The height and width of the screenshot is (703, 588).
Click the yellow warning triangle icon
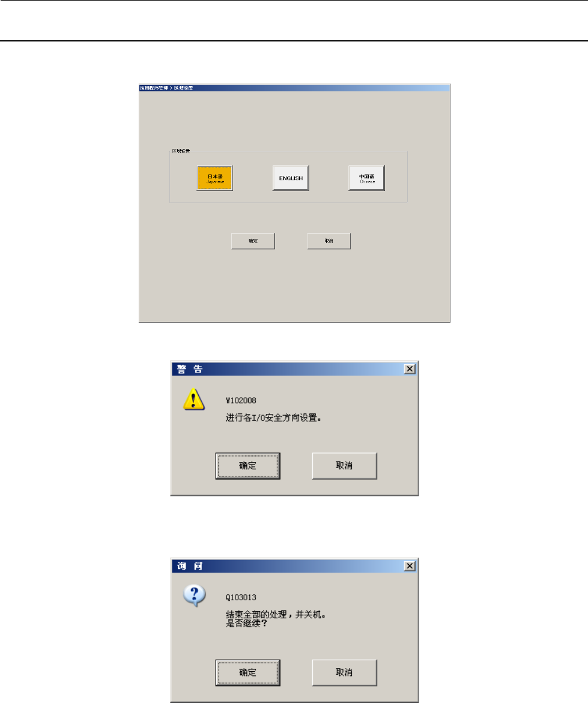click(193, 400)
